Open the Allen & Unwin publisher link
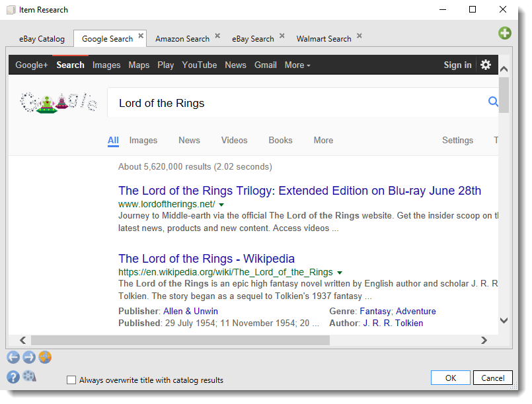 [x=191, y=311]
